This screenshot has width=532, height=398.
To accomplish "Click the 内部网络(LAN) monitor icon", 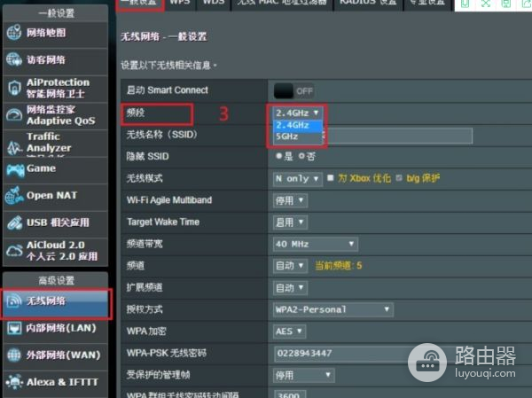I will point(14,328).
